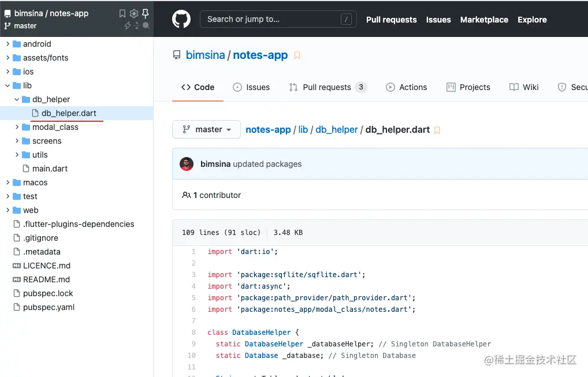Expand the screens folder chevron
The width and height of the screenshot is (588, 377).
pyautogui.click(x=17, y=141)
